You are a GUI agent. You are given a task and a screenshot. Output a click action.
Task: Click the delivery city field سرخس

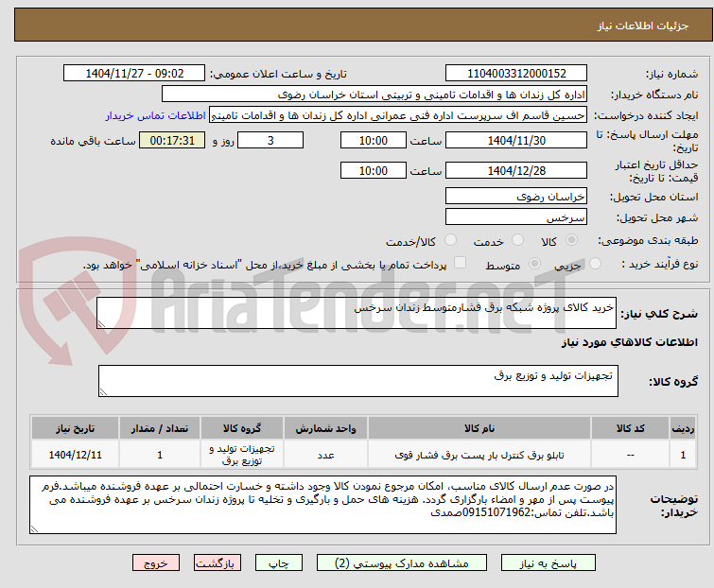pyautogui.click(x=516, y=217)
